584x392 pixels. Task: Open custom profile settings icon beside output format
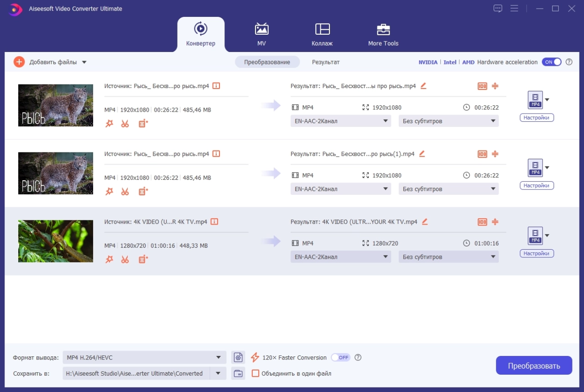(x=238, y=357)
